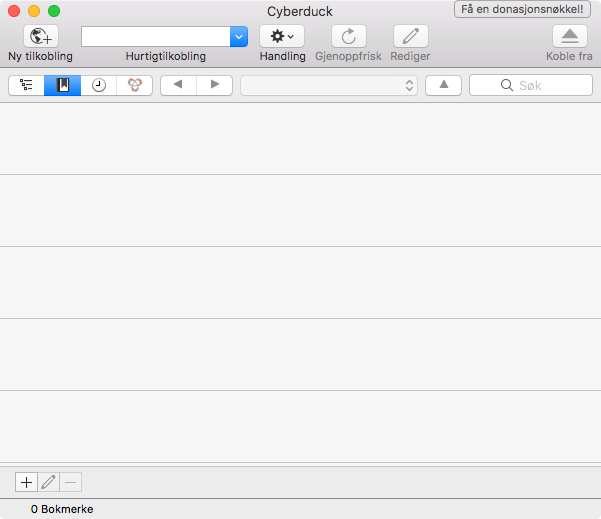Click the Søk search field

(x=531, y=85)
